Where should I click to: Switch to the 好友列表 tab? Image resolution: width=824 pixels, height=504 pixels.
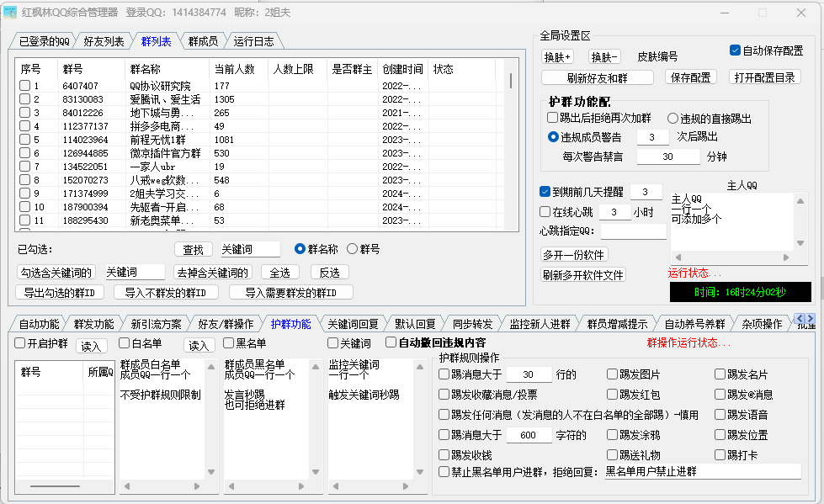click(104, 41)
